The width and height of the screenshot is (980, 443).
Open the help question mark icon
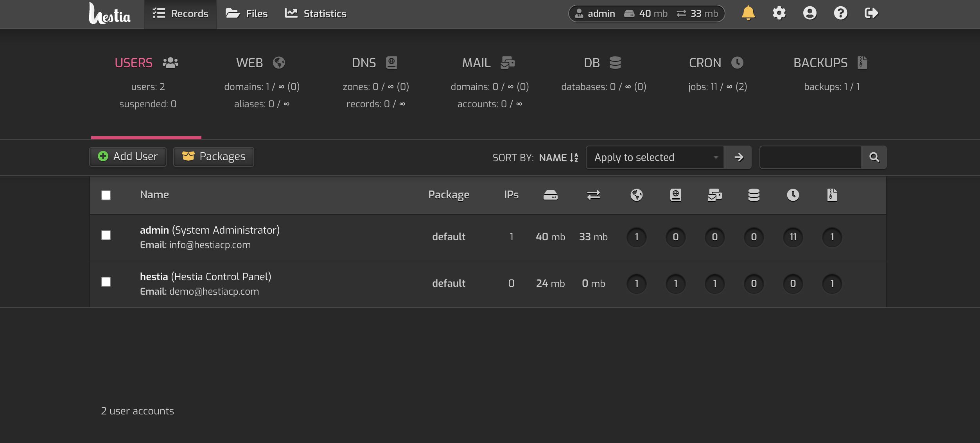tap(840, 13)
